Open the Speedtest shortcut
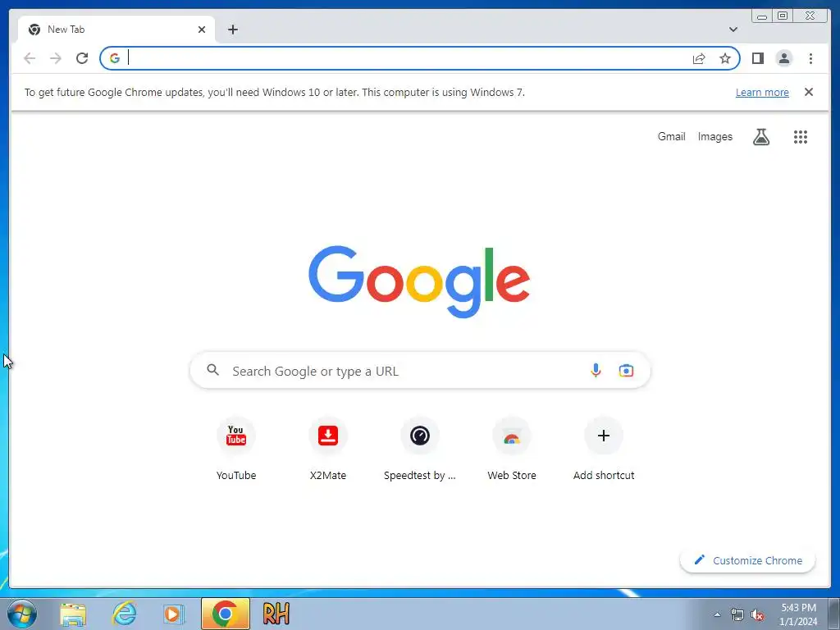 [420, 449]
